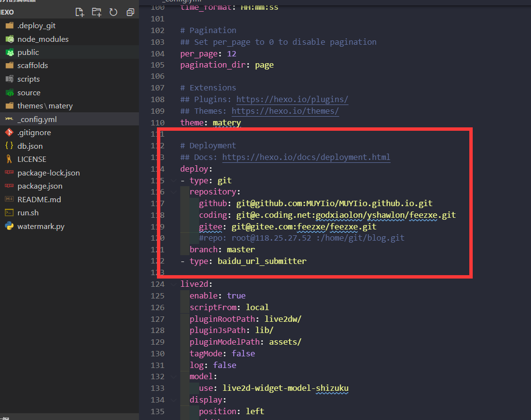
Task: Click the YAML icon beside _config.yml
Action: point(10,119)
